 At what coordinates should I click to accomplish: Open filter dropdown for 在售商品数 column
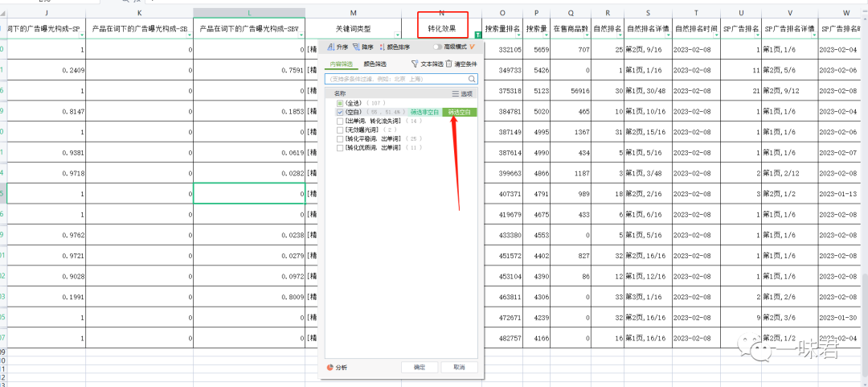pos(588,35)
